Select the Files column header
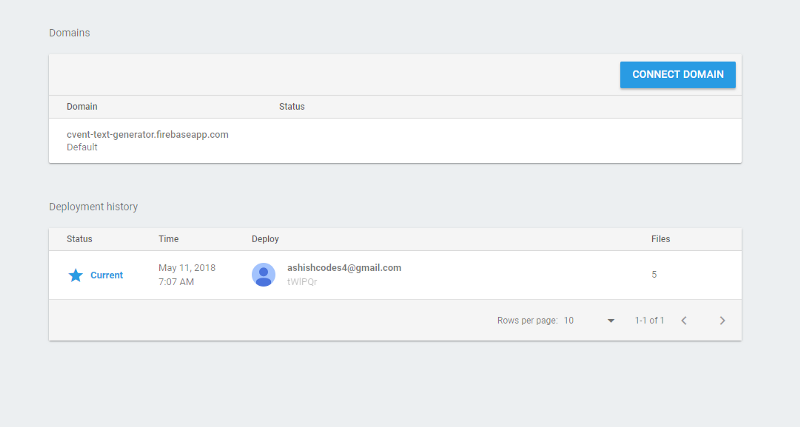Image resolution: width=800 pixels, height=427 pixels. click(661, 239)
